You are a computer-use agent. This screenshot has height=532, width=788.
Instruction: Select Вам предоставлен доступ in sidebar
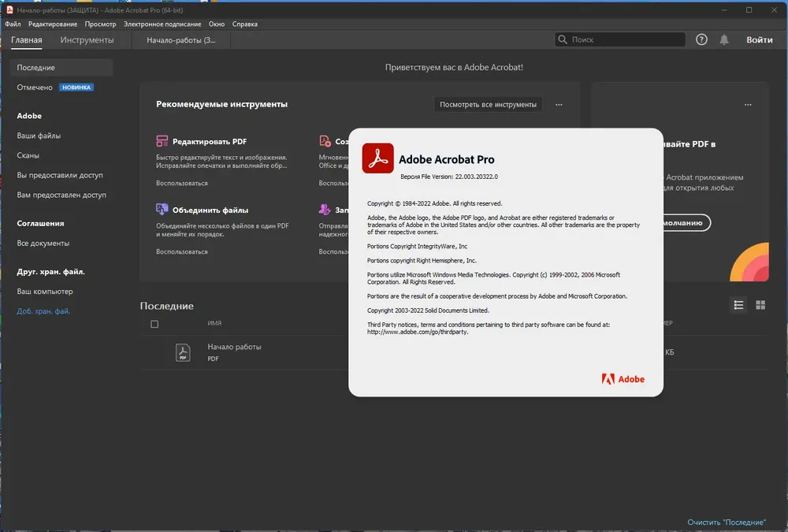pos(61,195)
